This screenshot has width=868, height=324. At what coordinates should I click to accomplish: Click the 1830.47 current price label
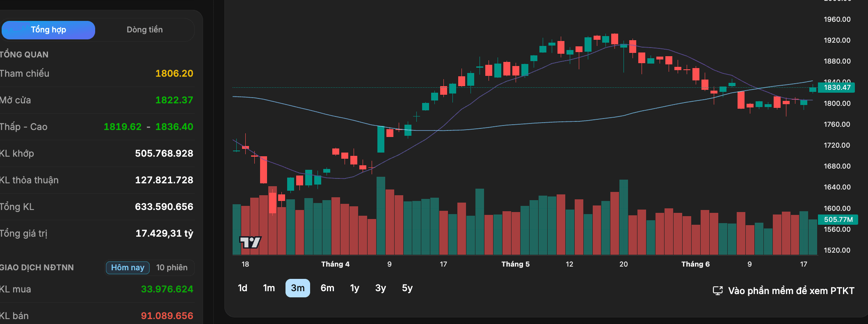(837, 87)
